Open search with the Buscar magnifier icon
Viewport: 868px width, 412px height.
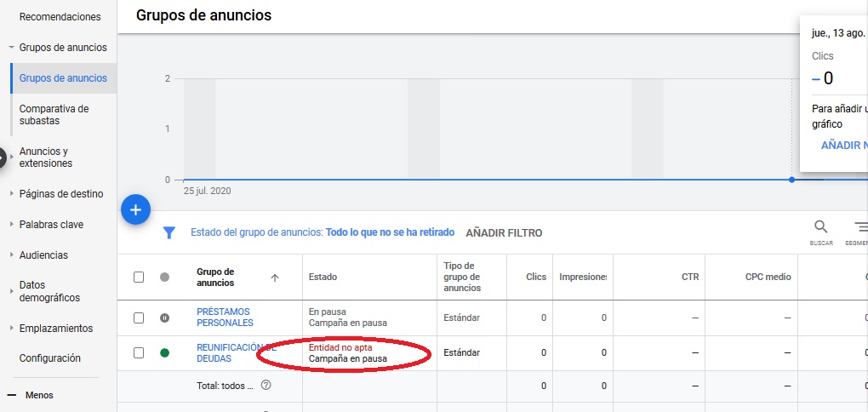820,228
